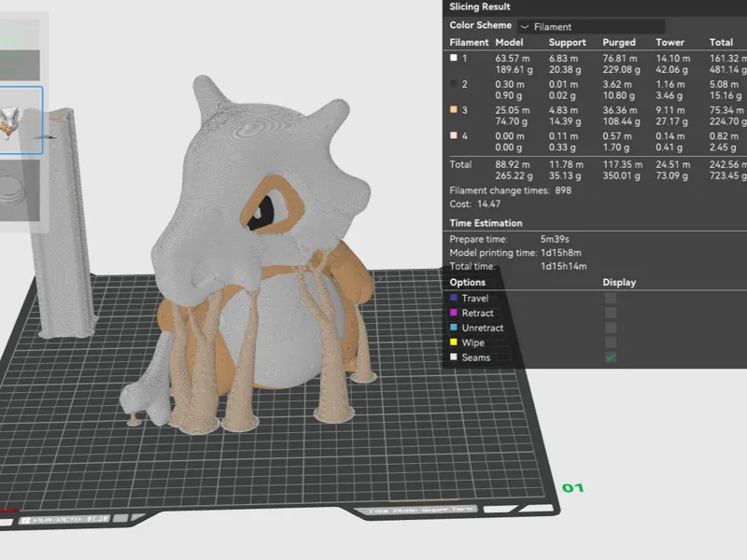The height and width of the screenshot is (560, 747).
Task: Open the Color Scheme Filament dropdown
Action: (x=591, y=27)
